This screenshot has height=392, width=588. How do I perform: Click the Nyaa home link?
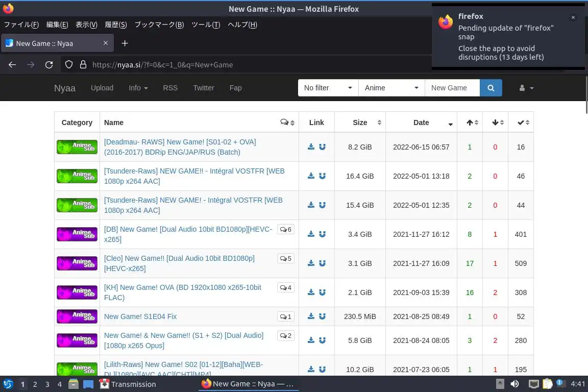pos(65,88)
